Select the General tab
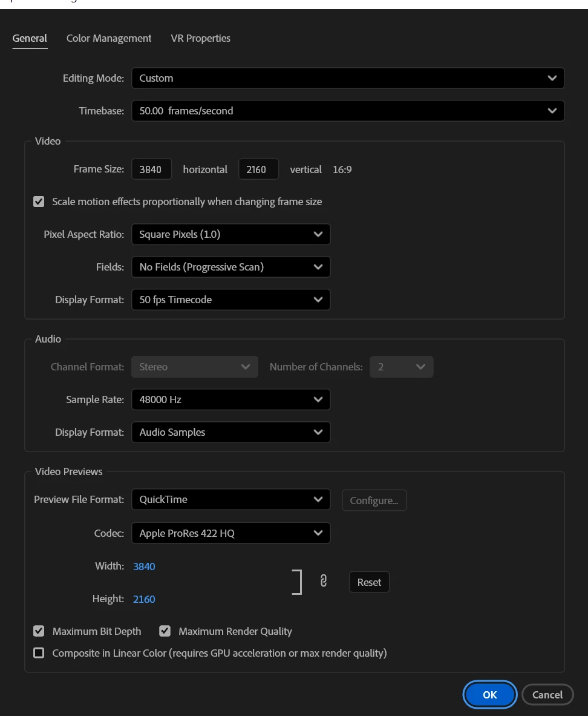The height and width of the screenshot is (716, 588). pyautogui.click(x=30, y=38)
